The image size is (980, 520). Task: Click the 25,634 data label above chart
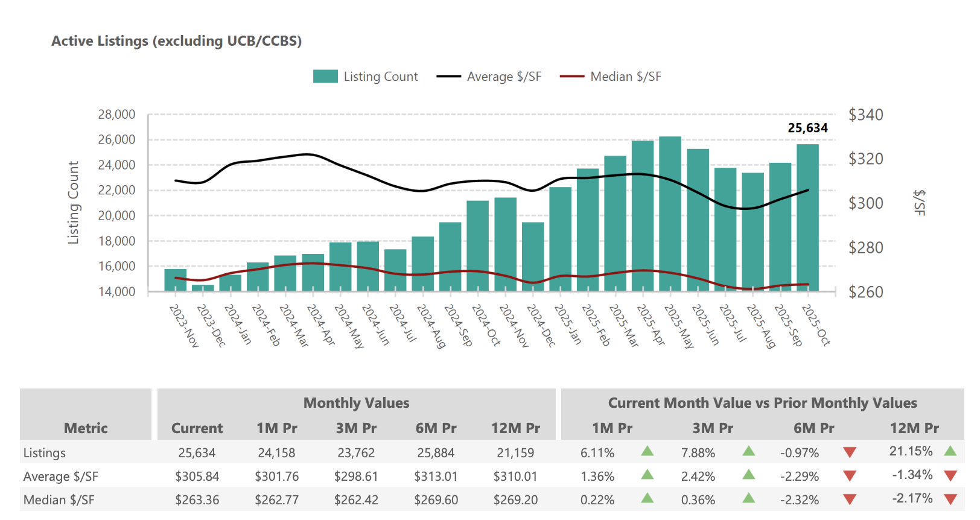807,128
